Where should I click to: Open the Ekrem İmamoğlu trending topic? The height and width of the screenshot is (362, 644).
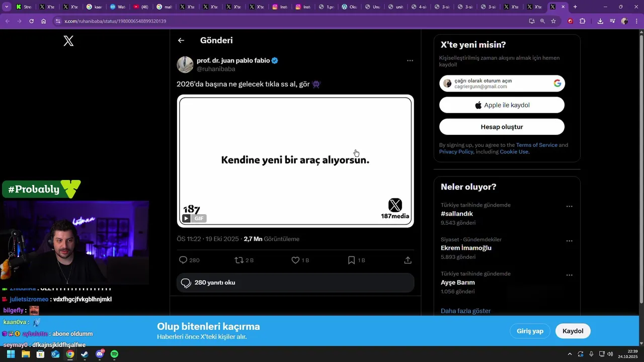[x=466, y=248]
